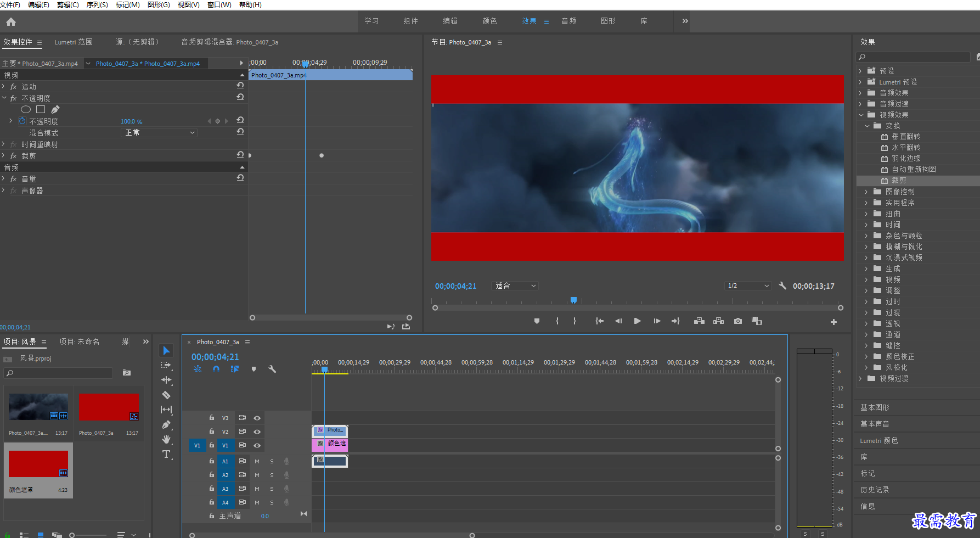This screenshot has width=980, height=538.
Task: Select the Selection arrow tool
Action: tap(166, 350)
